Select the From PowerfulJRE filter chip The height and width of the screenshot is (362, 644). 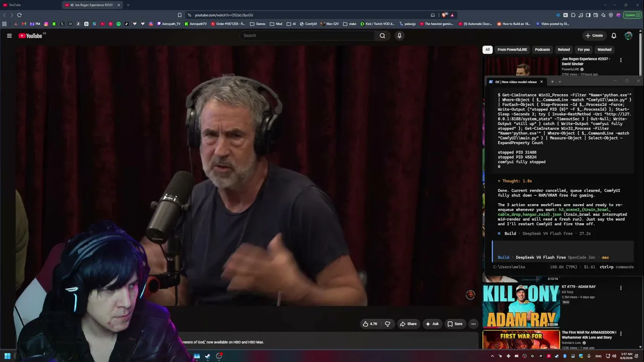coord(512,50)
